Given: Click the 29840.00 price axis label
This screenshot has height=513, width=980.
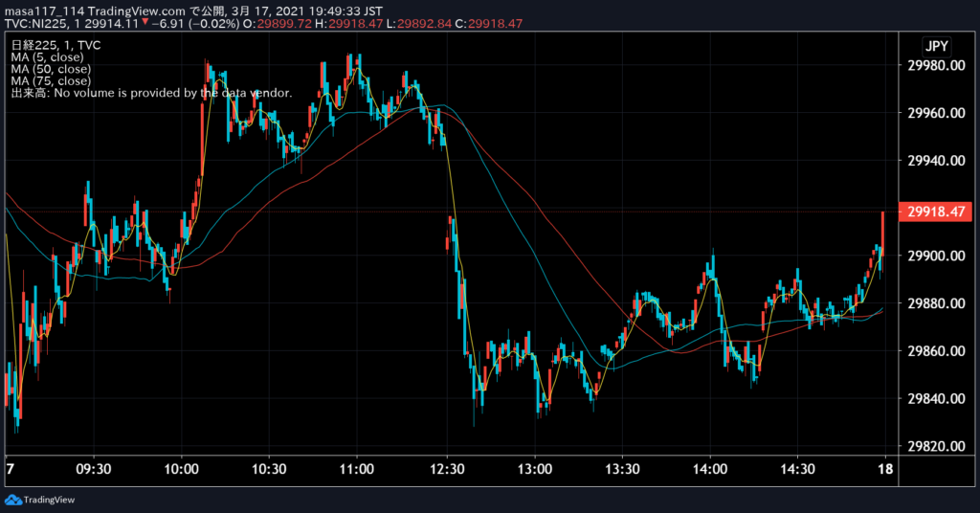Looking at the screenshot, I should [936, 399].
